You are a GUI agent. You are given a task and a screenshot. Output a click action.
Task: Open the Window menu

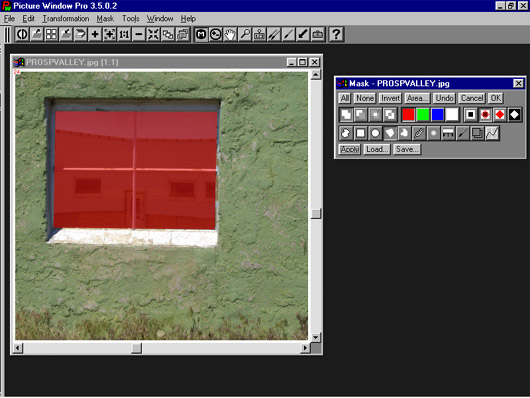tap(160, 19)
